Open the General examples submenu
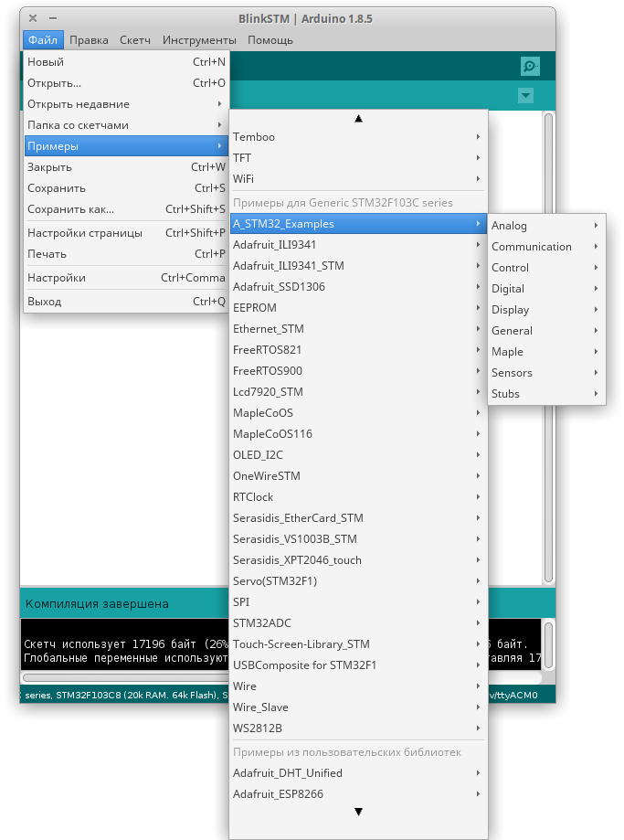Image resolution: width=624 pixels, height=840 pixels. point(546,330)
